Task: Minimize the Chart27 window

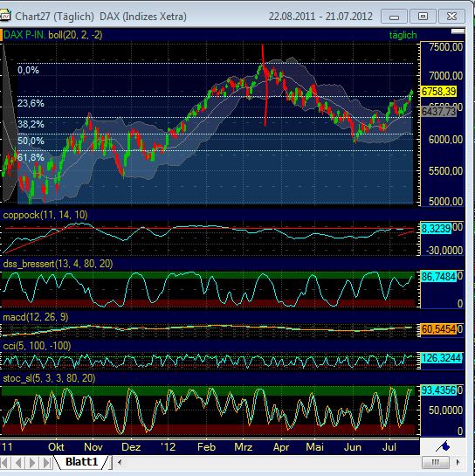Action: 394,16
